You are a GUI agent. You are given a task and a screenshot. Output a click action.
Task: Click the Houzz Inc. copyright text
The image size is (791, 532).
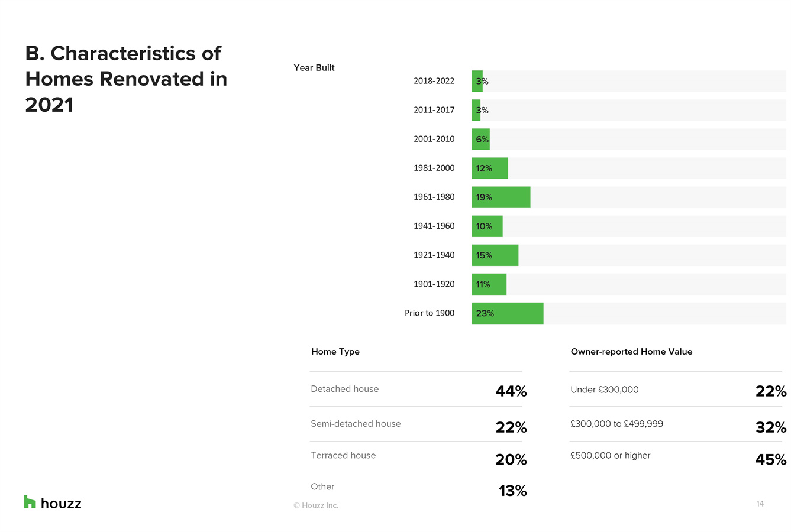316,505
